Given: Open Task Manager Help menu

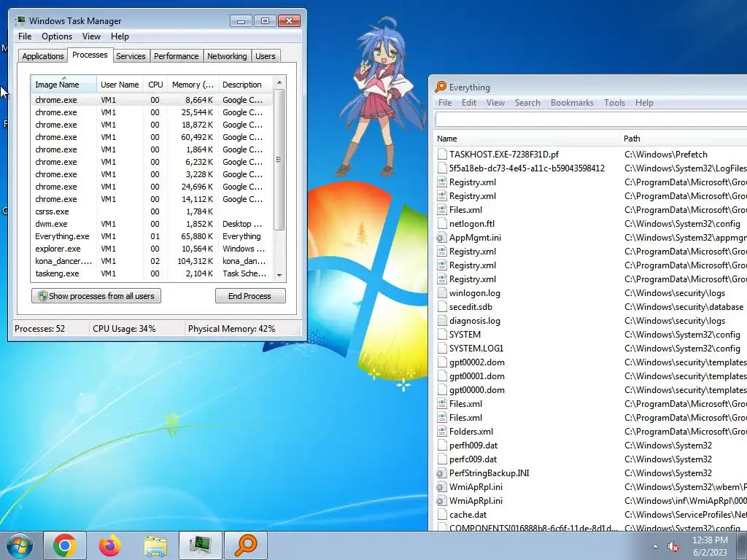Looking at the screenshot, I should (120, 36).
